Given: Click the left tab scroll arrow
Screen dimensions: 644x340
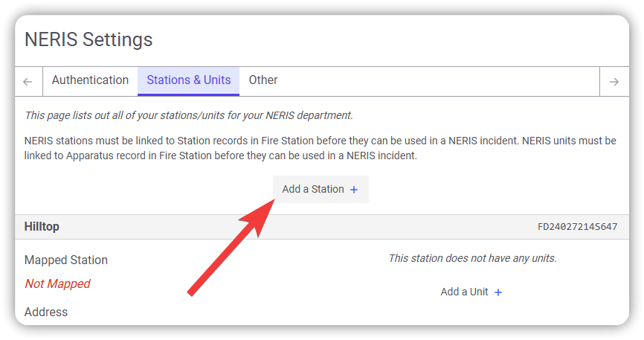Looking at the screenshot, I should 28,82.
